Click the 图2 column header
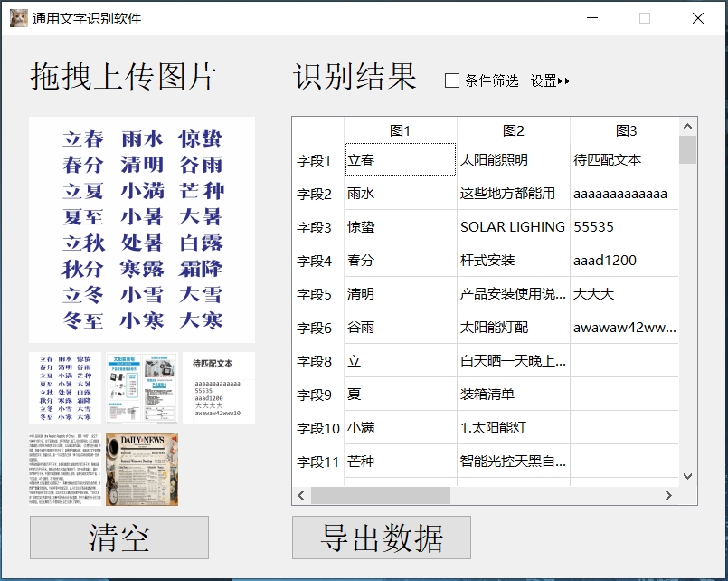728x581 pixels. 513,129
